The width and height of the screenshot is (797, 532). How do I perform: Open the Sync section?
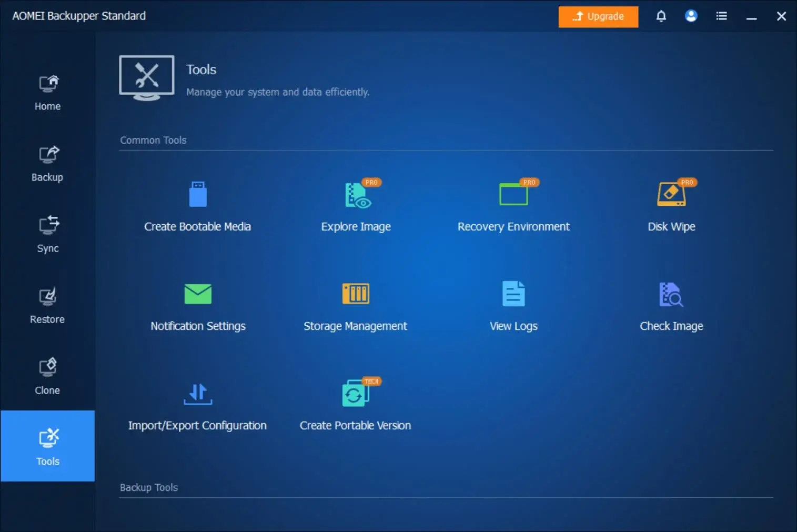(47, 234)
